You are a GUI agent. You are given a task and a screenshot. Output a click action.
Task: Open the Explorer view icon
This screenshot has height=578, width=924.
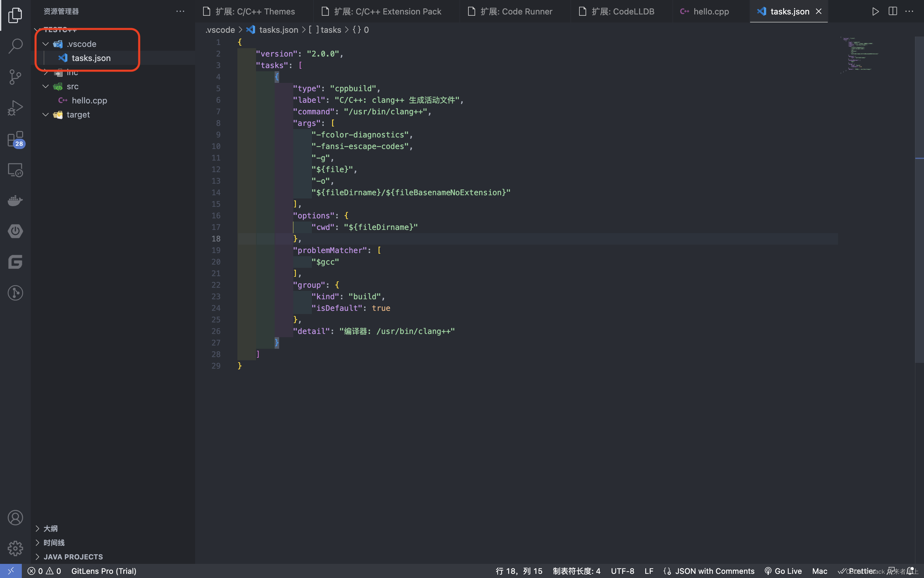(x=15, y=15)
